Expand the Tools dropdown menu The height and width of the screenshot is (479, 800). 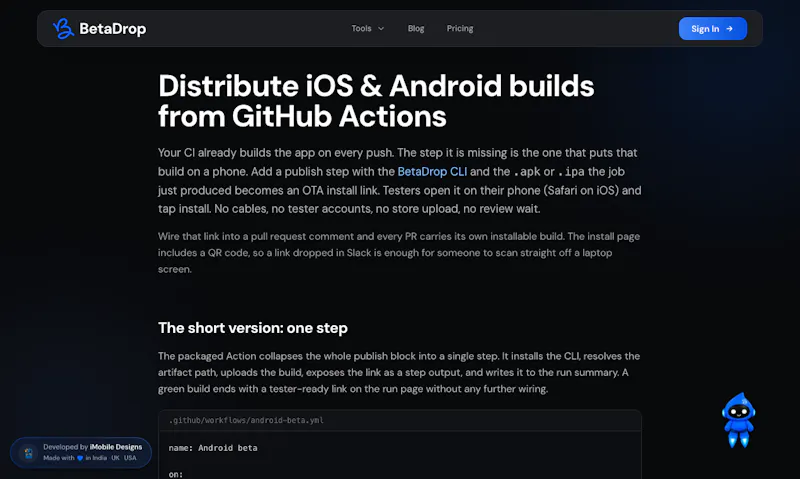click(x=367, y=29)
